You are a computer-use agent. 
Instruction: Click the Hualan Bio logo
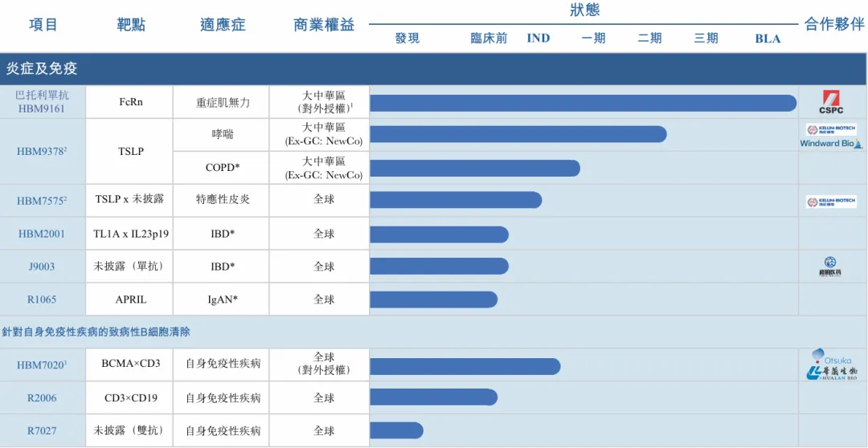pyautogui.click(x=831, y=373)
